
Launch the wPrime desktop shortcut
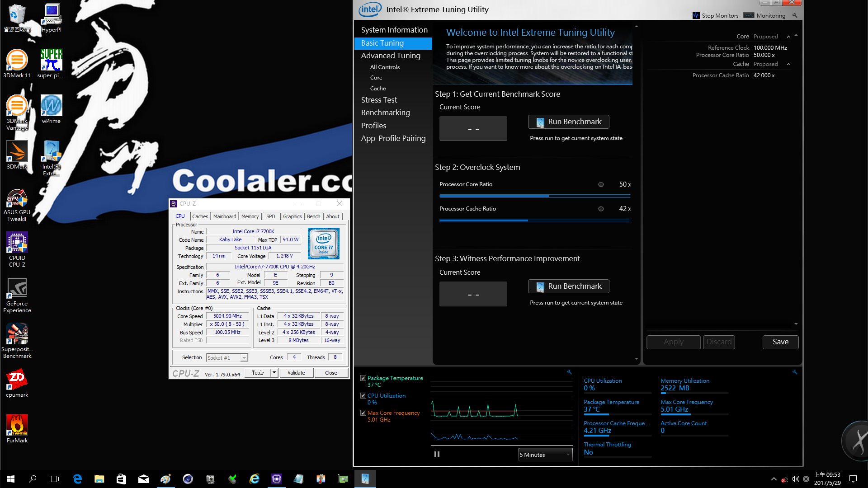pyautogui.click(x=52, y=109)
